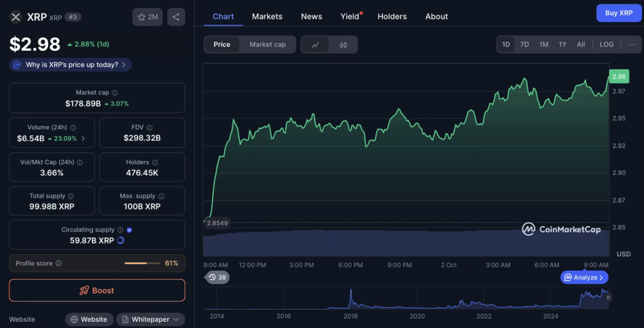644x328 pixels.
Task: Switch to line chart view icon
Action: pyautogui.click(x=315, y=45)
